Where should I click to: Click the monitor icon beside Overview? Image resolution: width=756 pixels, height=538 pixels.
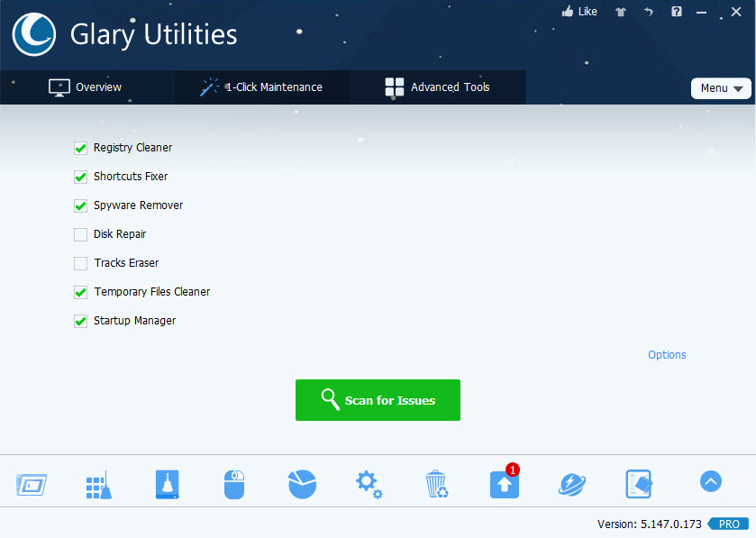(x=59, y=87)
